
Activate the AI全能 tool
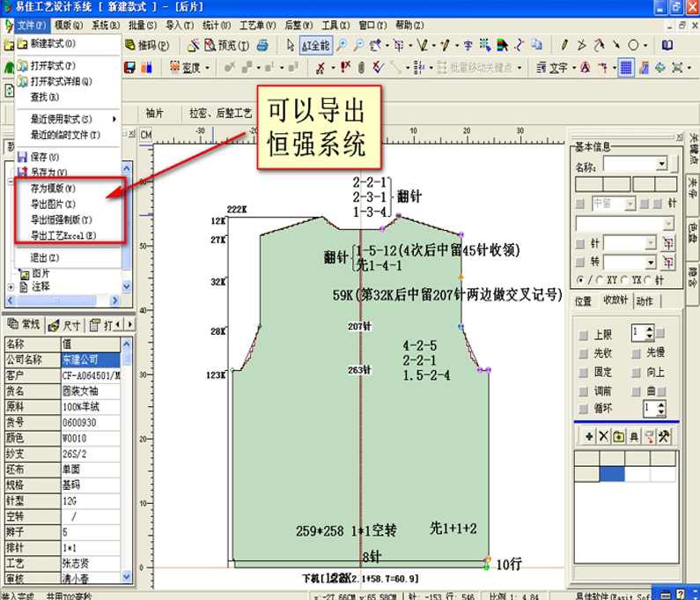(x=315, y=46)
